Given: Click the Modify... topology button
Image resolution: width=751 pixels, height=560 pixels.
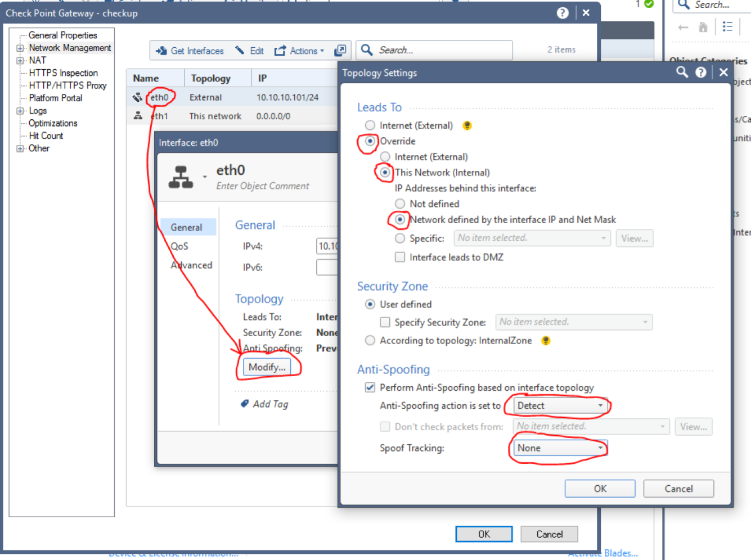Looking at the screenshot, I should point(267,367).
